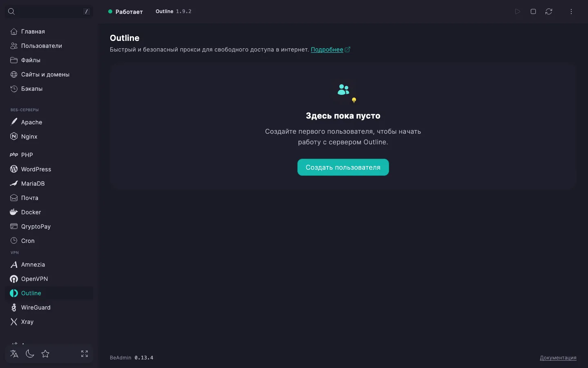Click the start service play icon
Viewport: 588px width, 368px height.
517,11
